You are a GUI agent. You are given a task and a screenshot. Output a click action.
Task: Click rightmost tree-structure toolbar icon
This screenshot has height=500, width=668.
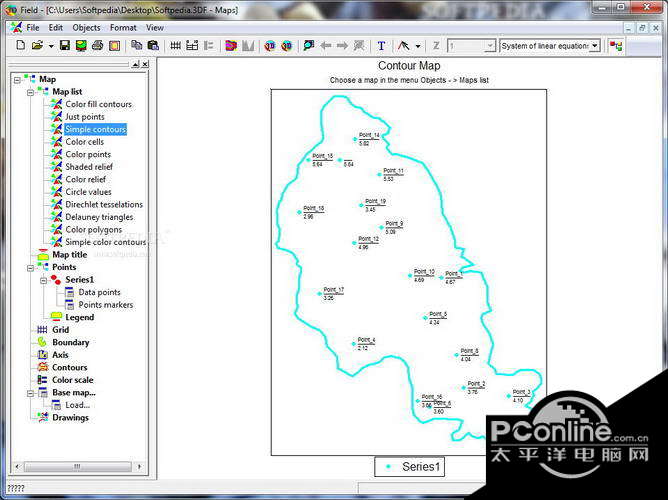tap(616, 46)
